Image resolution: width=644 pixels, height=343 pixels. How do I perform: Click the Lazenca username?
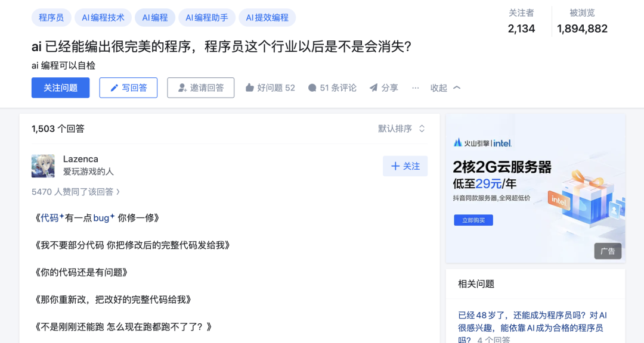pyautogui.click(x=80, y=159)
